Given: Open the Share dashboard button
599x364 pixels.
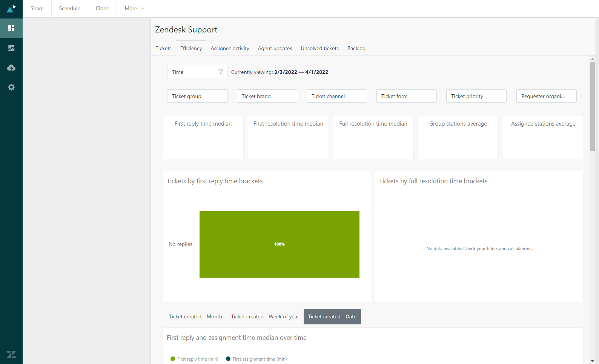Looking at the screenshot, I should 37,8.
